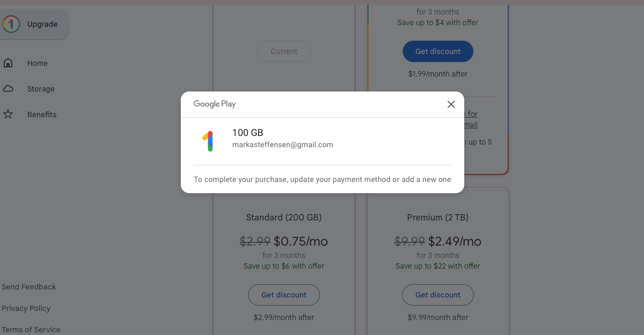
Task: Click the Google Play dialog header
Action: [x=214, y=104]
